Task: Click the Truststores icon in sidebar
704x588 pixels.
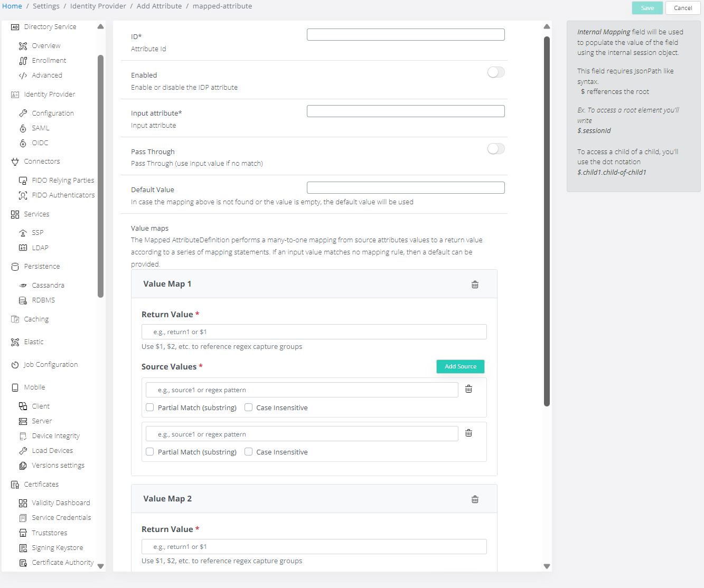Action: (23, 533)
